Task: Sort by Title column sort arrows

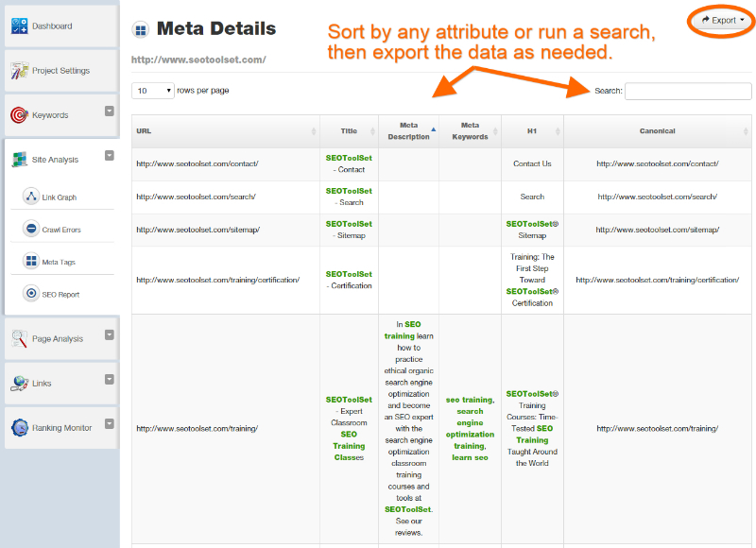Action: (x=372, y=131)
